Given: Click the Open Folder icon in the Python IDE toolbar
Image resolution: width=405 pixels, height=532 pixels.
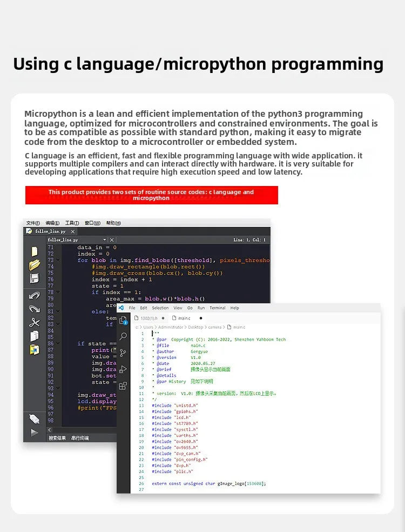Looking at the screenshot, I should pos(34,265).
